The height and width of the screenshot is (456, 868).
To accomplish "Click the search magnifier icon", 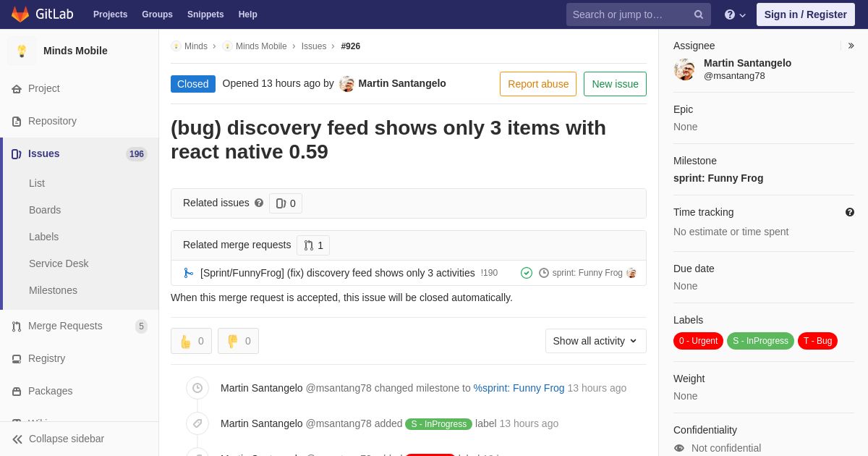I will click(x=699, y=14).
